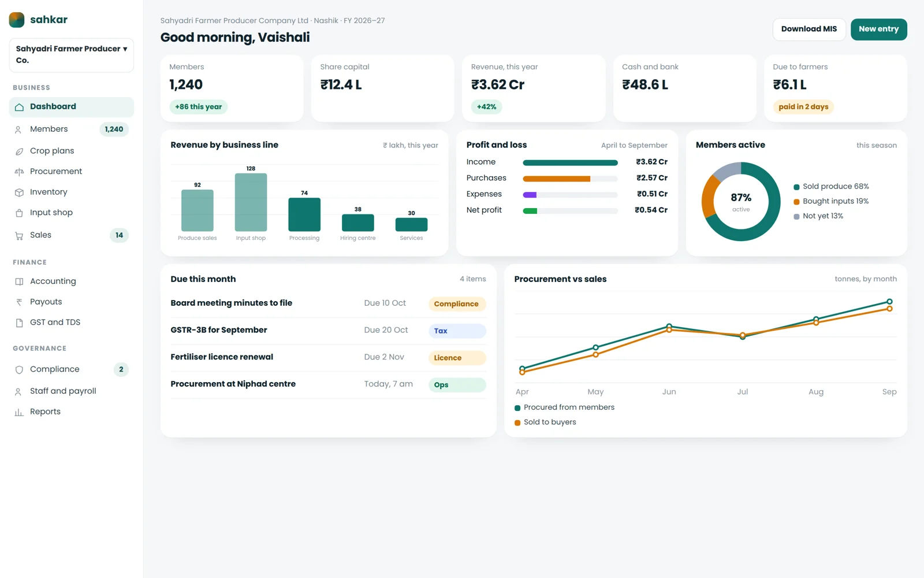
Task: Expand the Sahyadri Farmer Producer Co. switcher
Action: pyautogui.click(x=72, y=55)
